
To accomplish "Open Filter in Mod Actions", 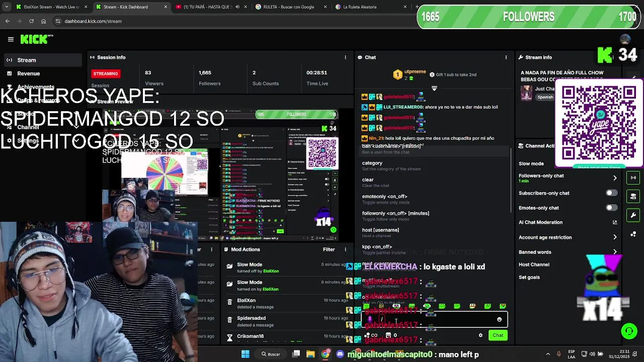I will click(329, 249).
